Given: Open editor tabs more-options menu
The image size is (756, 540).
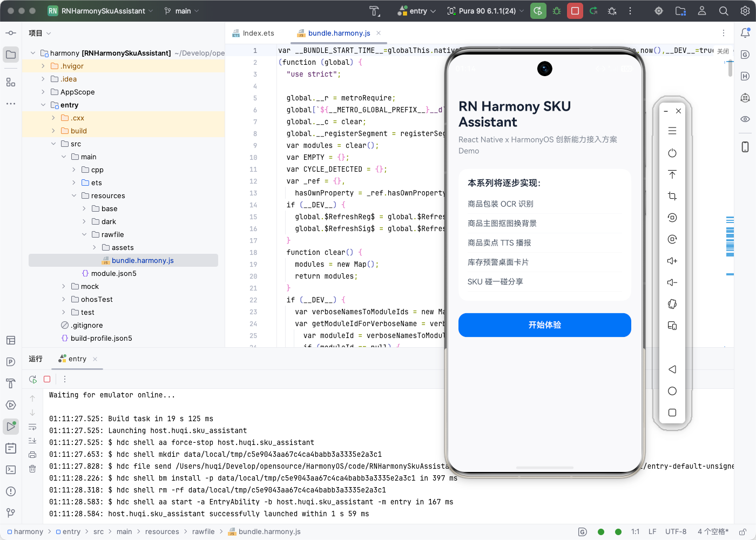Looking at the screenshot, I should coord(724,33).
